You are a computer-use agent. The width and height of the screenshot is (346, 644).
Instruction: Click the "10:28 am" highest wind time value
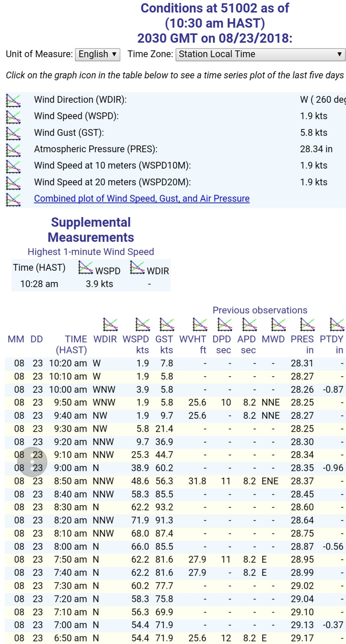tap(39, 284)
